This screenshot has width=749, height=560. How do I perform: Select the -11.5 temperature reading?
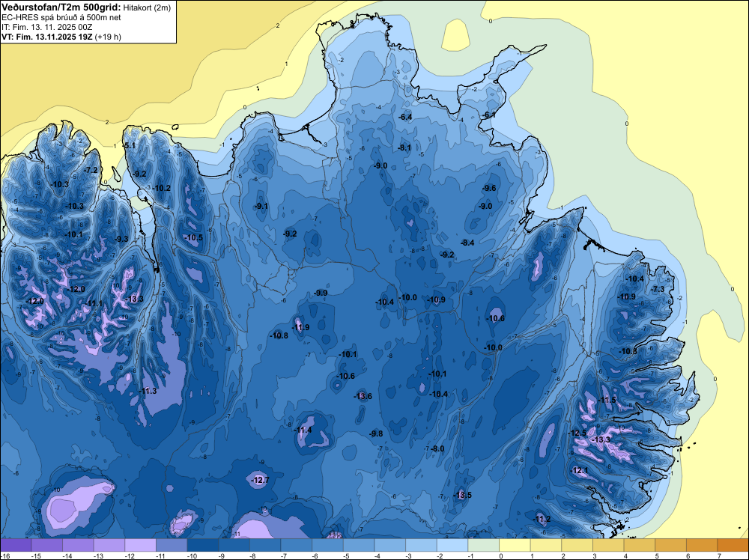click(x=607, y=400)
